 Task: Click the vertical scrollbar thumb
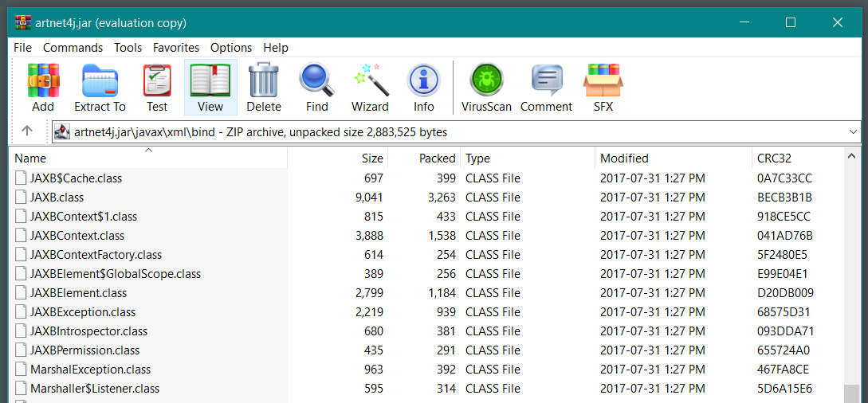tap(851, 393)
